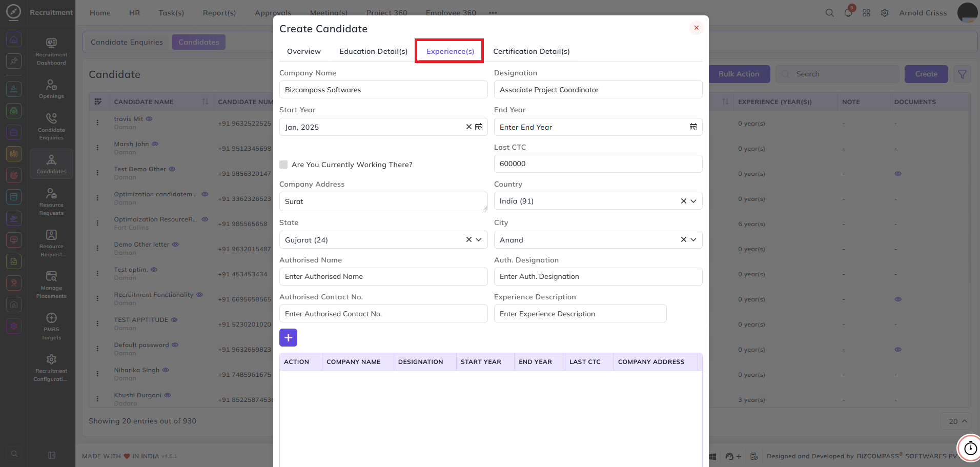Viewport: 980px width, 467px height.
Task: View Test Demo Other via eye icon
Action: pos(172,169)
